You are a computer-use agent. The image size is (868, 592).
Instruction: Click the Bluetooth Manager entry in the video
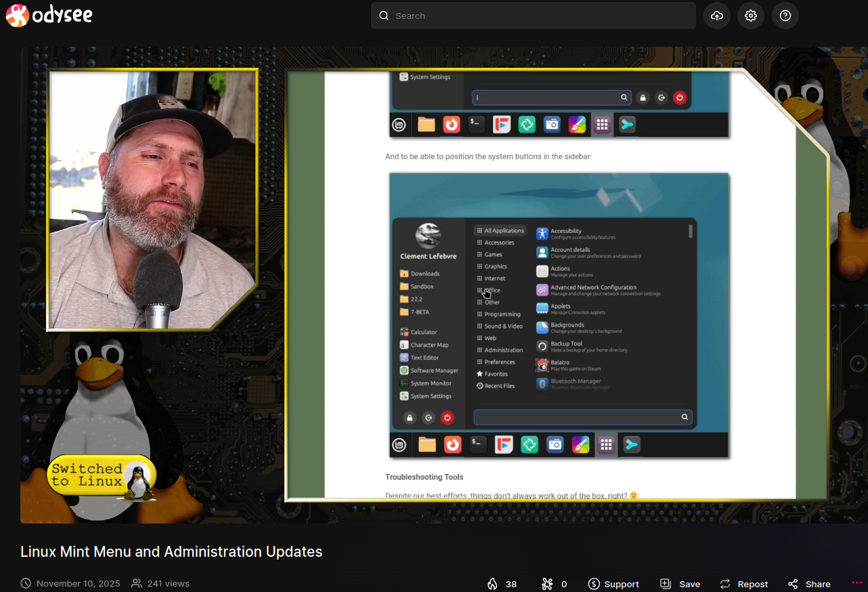[573, 384]
